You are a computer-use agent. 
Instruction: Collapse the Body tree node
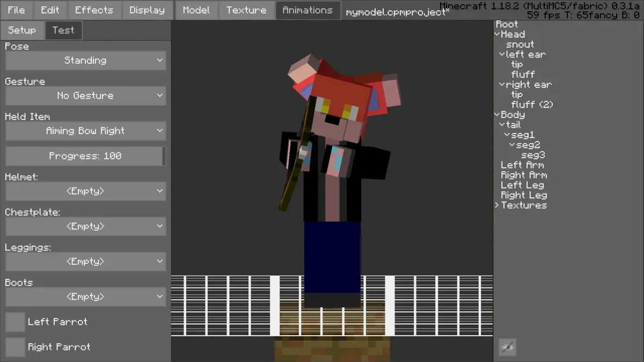click(497, 115)
